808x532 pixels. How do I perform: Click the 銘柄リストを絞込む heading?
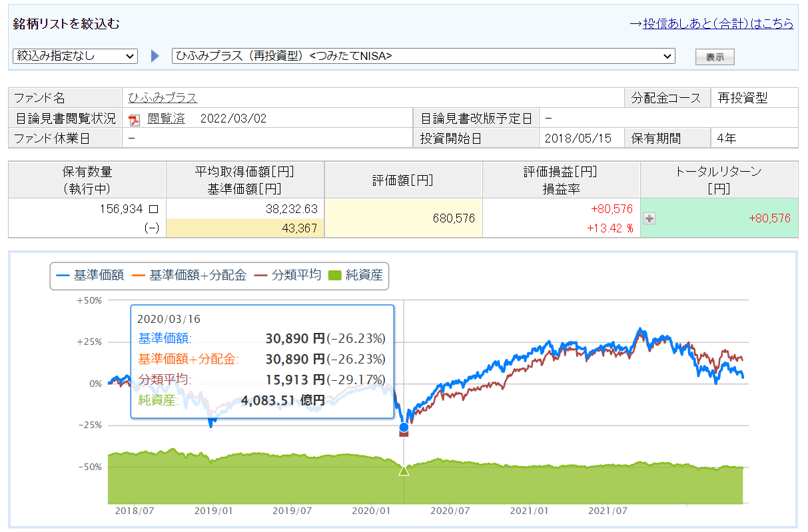(x=67, y=24)
